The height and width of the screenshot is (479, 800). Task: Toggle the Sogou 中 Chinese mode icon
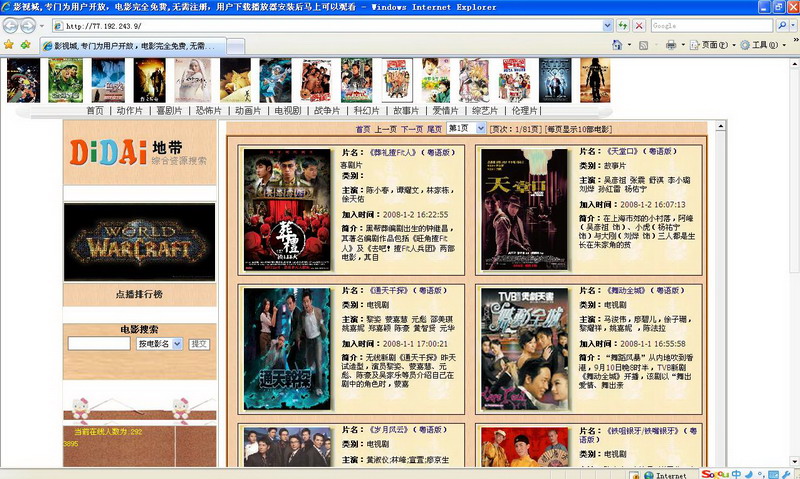(736, 474)
